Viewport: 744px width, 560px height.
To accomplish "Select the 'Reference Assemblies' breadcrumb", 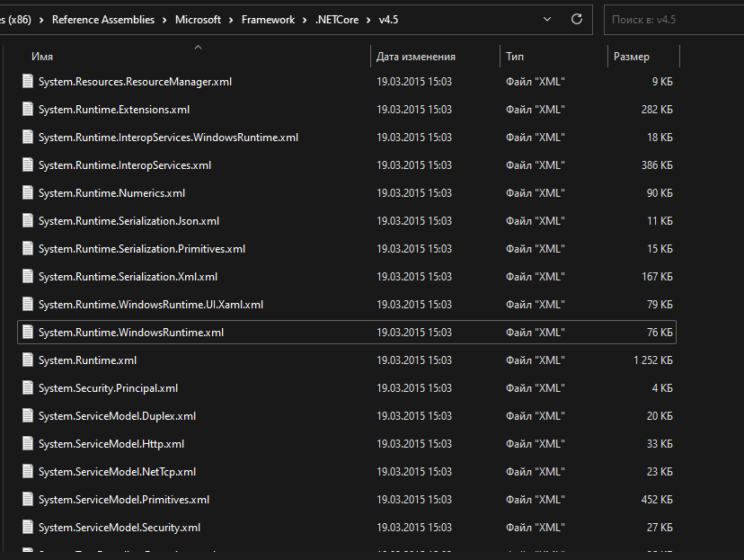I will tap(103, 20).
